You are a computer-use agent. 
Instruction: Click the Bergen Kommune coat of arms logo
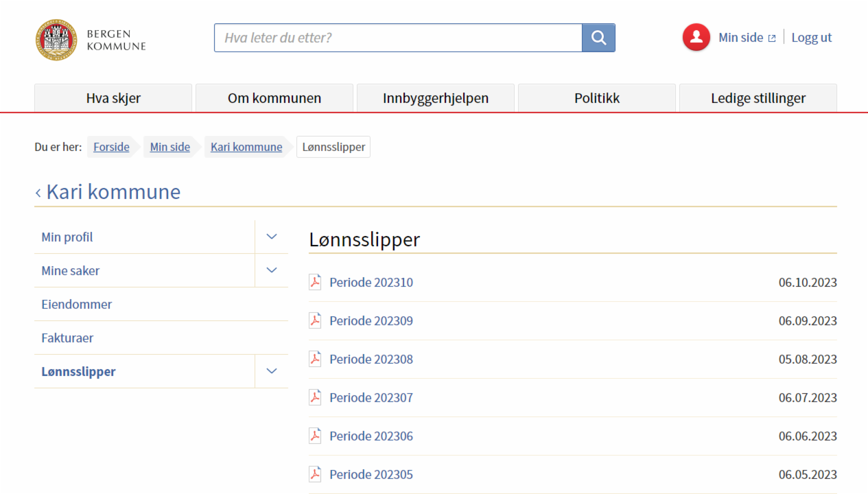pyautogui.click(x=56, y=40)
